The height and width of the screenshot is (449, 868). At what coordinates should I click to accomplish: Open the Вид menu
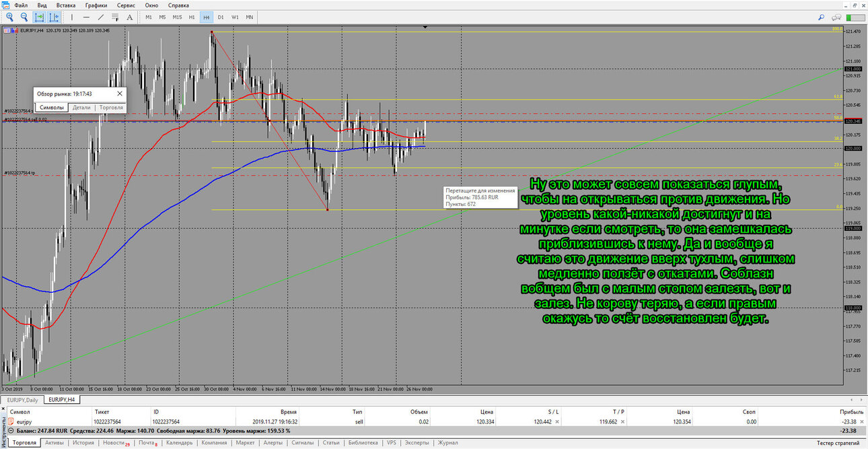42,5
